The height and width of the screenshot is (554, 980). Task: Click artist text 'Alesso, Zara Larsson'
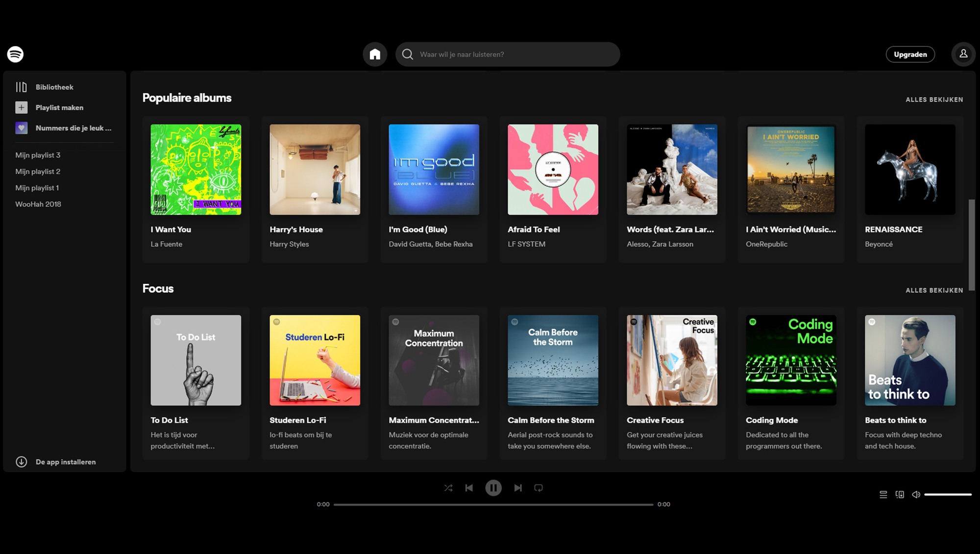(660, 244)
